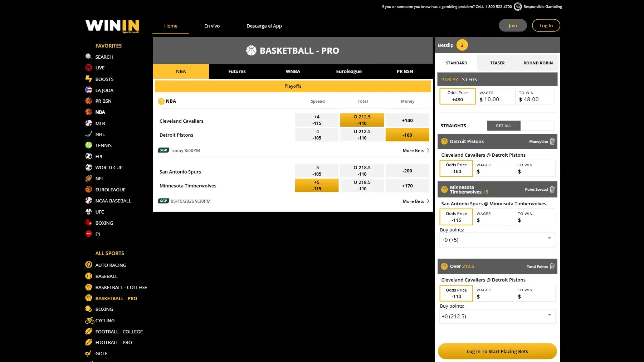Click the NHL hockey stick icon
644x362 pixels.
pos(89,134)
